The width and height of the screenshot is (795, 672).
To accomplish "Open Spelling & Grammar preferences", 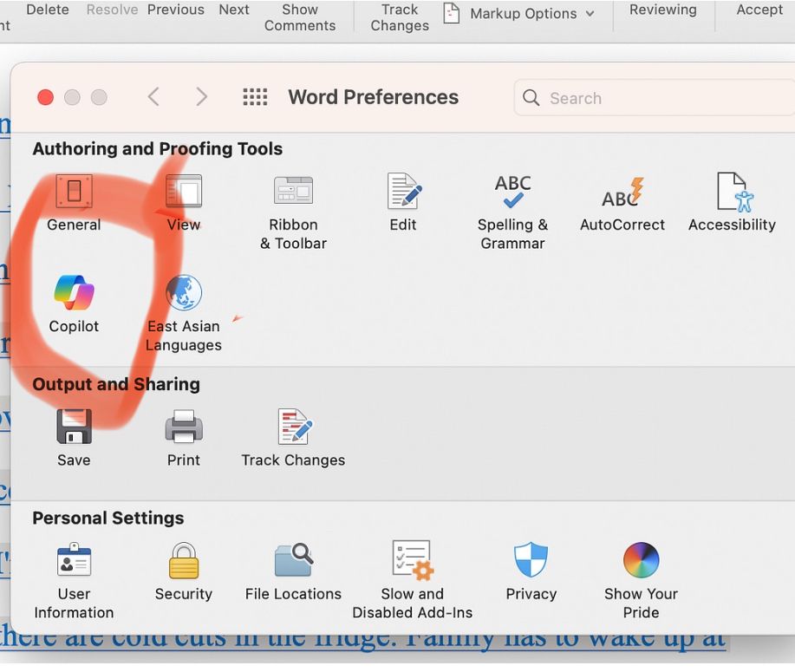I will [x=512, y=212].
